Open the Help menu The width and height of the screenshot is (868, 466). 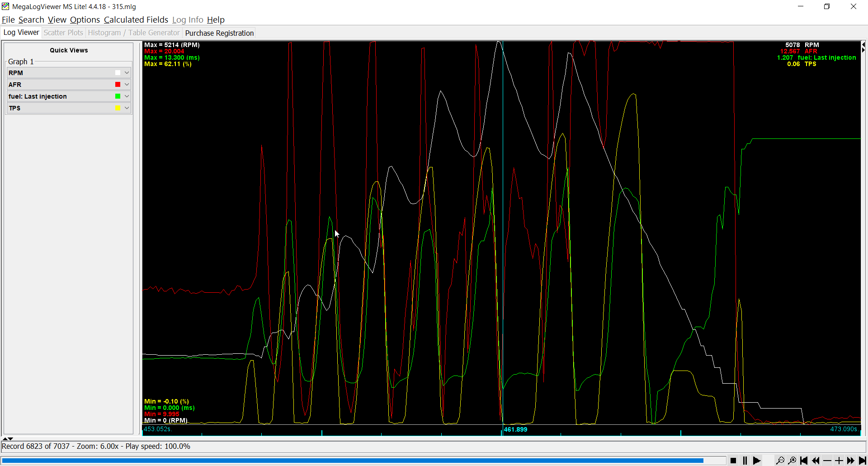click(216, 20)
